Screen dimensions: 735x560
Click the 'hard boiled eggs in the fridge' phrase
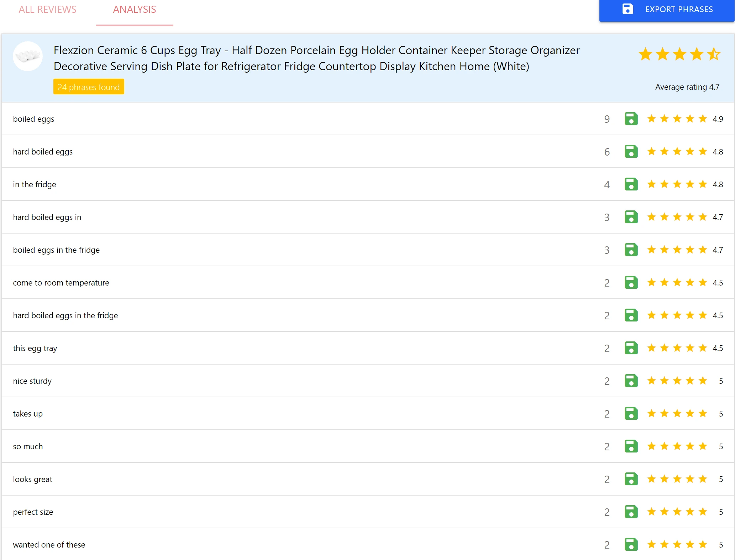tap(65, 315)
